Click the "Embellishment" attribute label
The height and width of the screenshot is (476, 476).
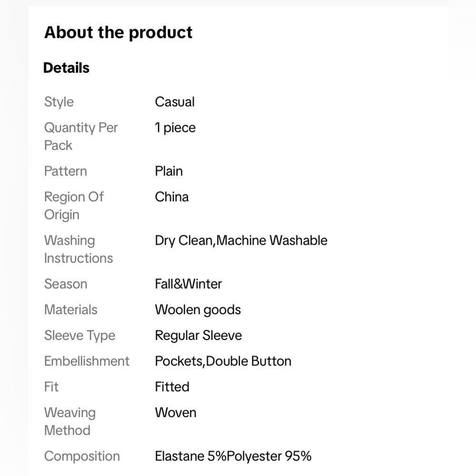(x=87, y=361)
